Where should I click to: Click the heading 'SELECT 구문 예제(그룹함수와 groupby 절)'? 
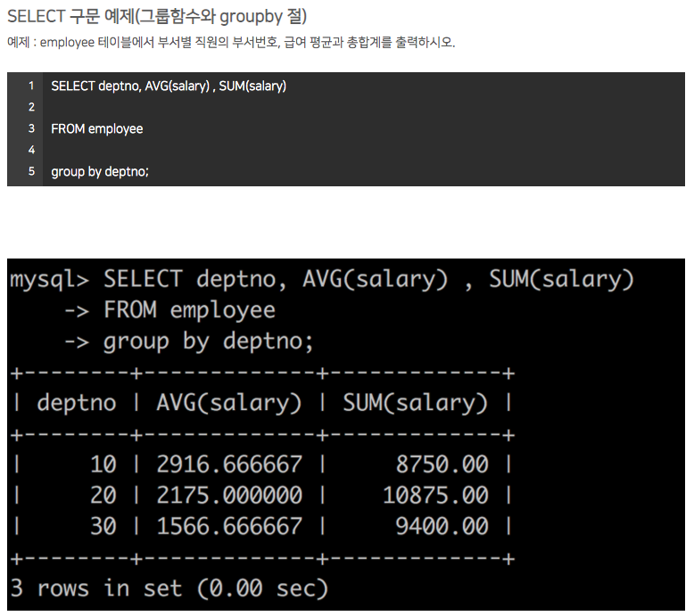(x=157, y=17)
